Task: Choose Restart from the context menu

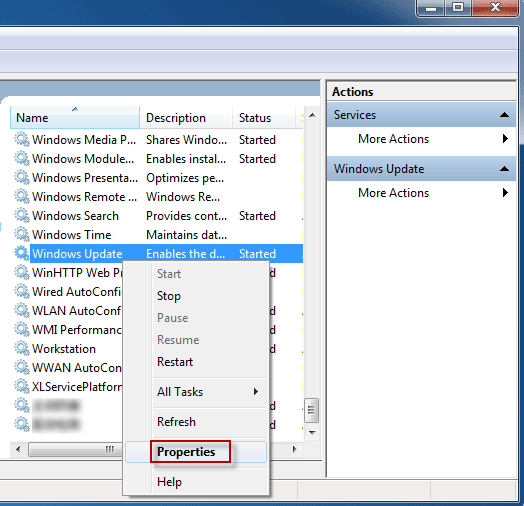Action: click(x=196, y=362)
